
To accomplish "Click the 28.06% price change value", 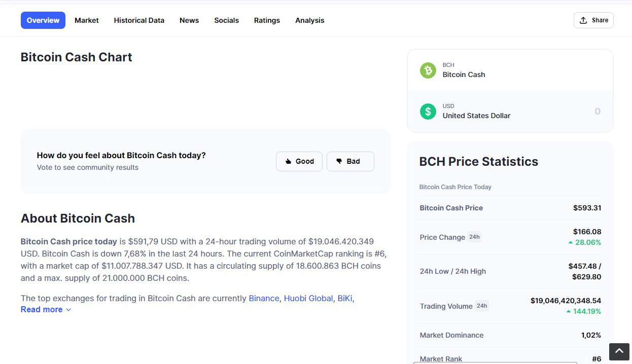I will pos(585,242).
